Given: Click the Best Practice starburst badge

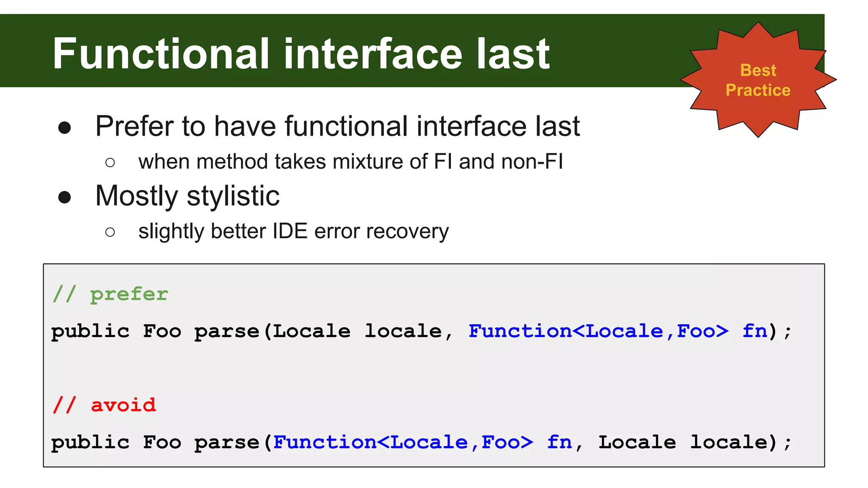Looking at the screenshot, I should click(x=758, y=80).
